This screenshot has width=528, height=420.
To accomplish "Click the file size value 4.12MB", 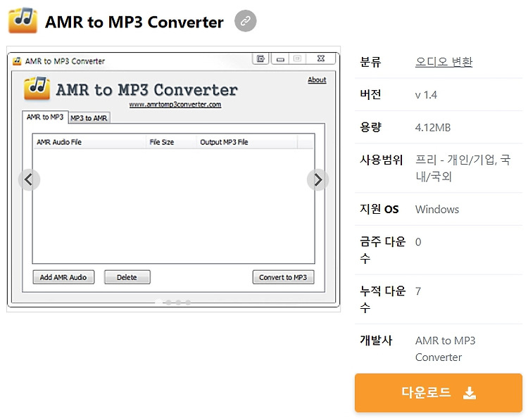I will tap(433, 127).
